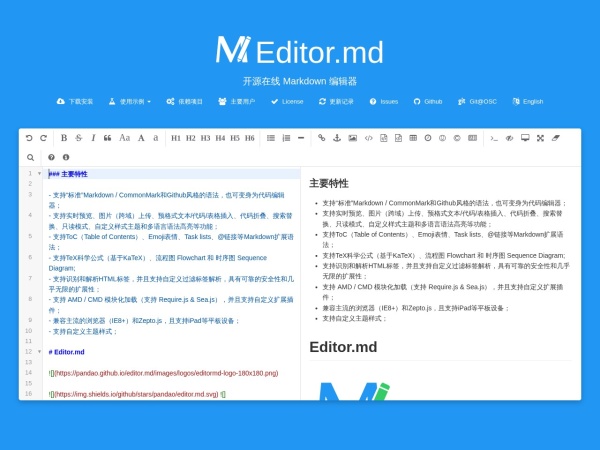Insert inline code with the </> icon

[368, 138]
